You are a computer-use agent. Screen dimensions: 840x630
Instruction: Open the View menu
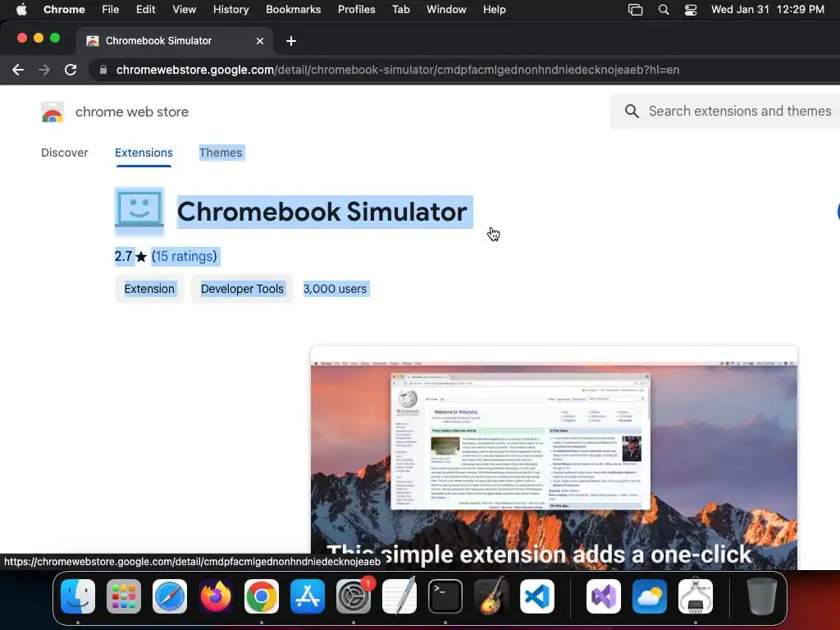[x=184, y=10]
